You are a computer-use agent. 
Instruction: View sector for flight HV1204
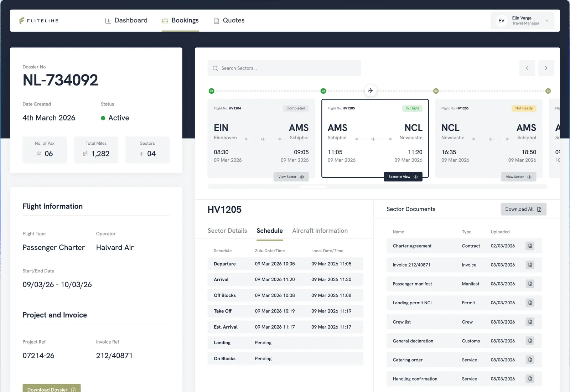(291, 177)
